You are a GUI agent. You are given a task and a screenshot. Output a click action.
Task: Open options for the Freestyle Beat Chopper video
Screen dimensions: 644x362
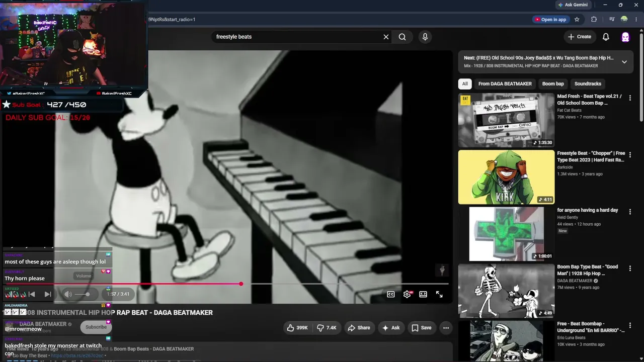630,155
